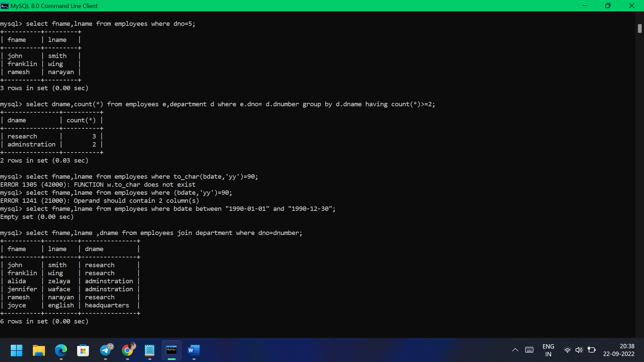The width and height of the screenshot is (644, 362).
Task: Open Microsoft Edge from the taskbar
Action: coord(61,351)
